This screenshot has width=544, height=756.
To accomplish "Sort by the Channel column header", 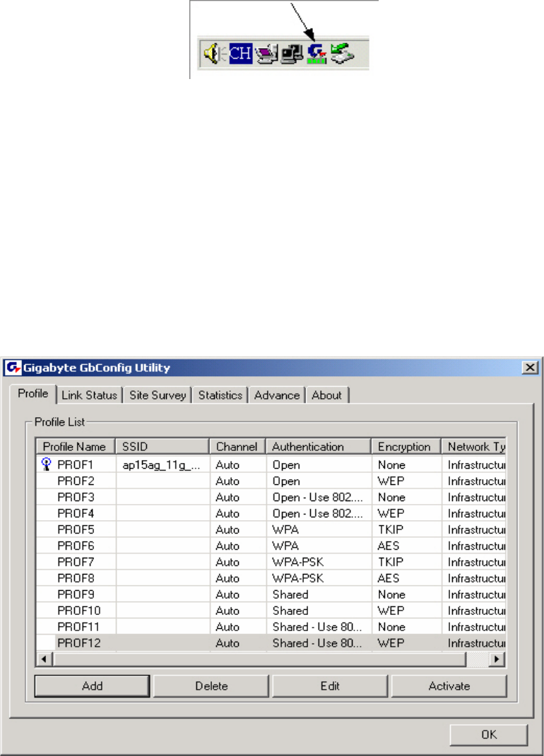I will pyautogui.click(x=237, y=446).
